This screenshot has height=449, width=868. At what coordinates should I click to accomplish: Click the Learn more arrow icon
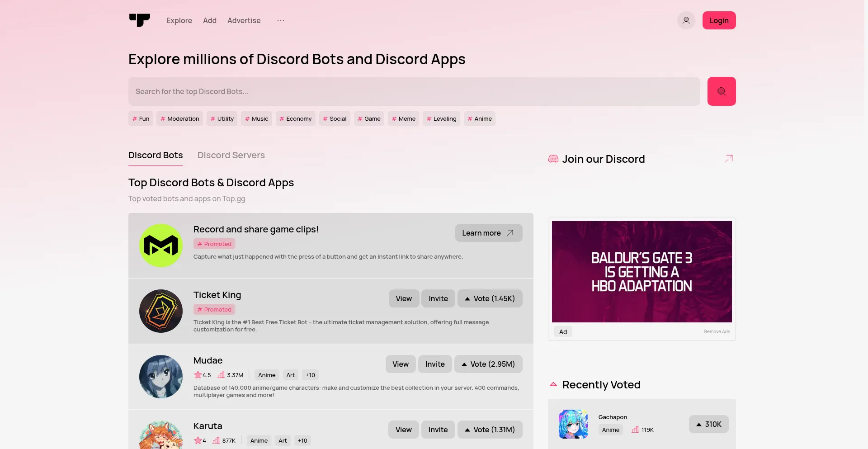click(510, 233)
